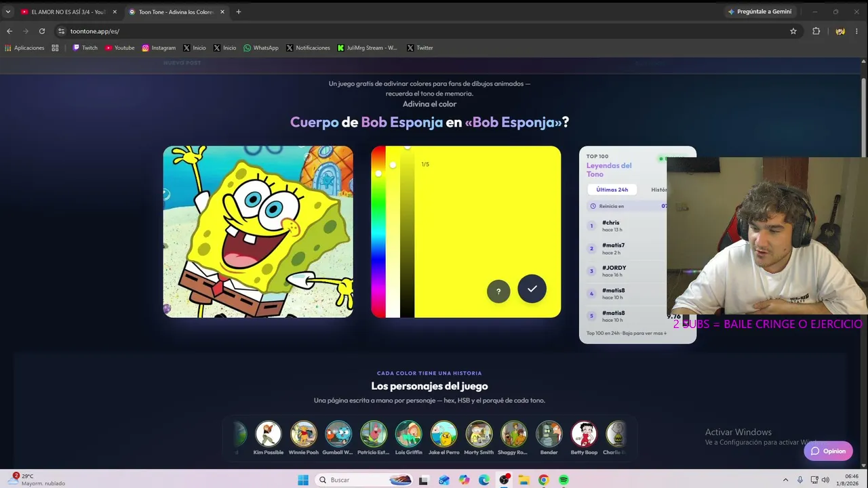Screen dimensions: 868x488
Task: Open the tab groups grid icon
Action: 55,48
